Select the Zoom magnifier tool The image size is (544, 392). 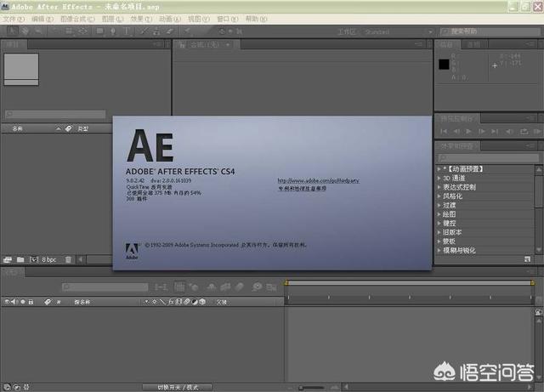click(38, 31)
